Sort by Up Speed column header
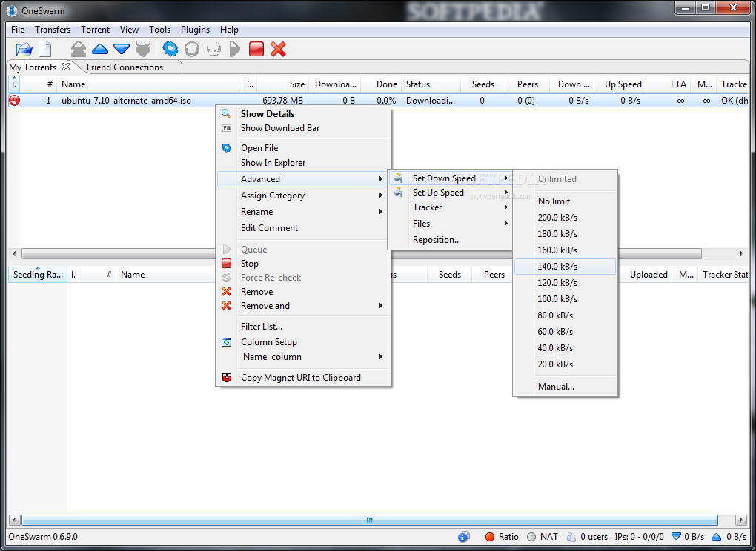Screen dimensions: 756x551 point(620,84)
